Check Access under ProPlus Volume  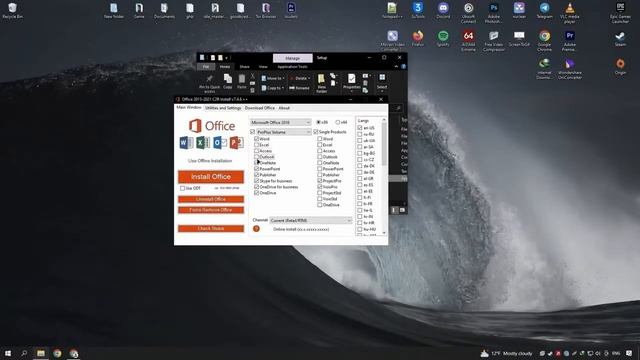pyautogui.click(x=256, y=151)
